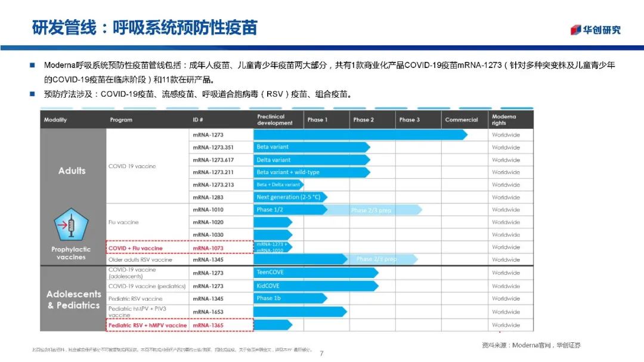
Task: Click the Beta variant progress bar
Action: 311,147
